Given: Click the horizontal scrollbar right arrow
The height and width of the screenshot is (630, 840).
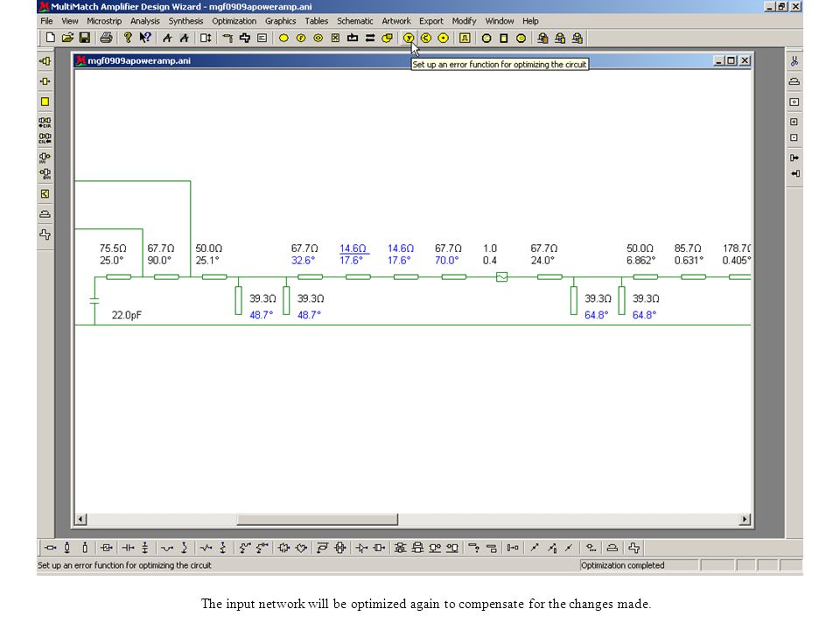Looking at the screenshot, I should pos(744,519).
